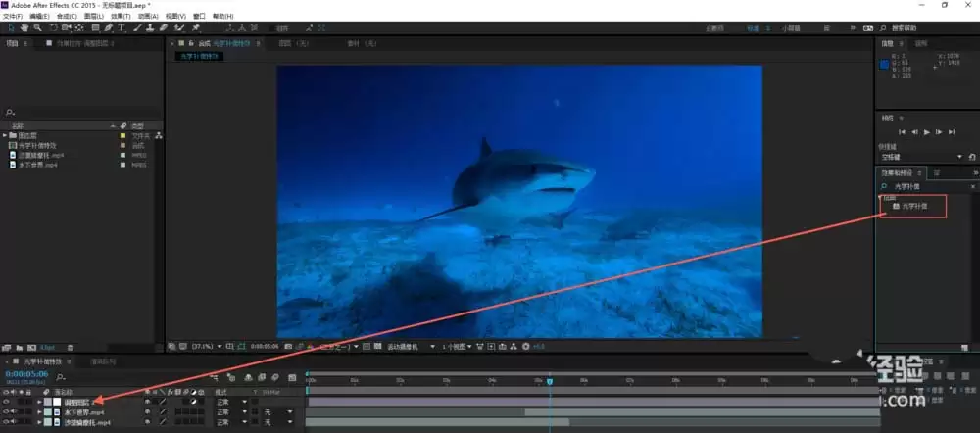Select 光学补偿 effect in effects panel
The width and height of the screenshot is (980, 433).
(915, 206)
